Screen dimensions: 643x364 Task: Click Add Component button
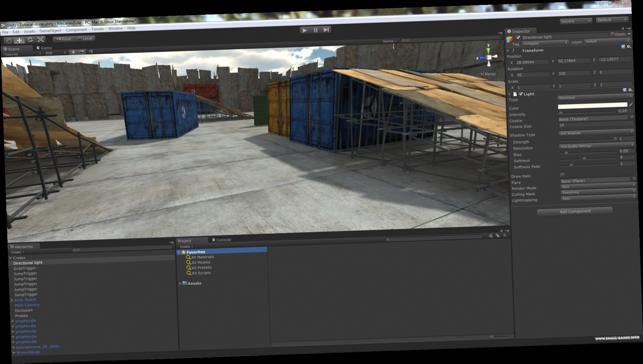click(x=575, y=211)
